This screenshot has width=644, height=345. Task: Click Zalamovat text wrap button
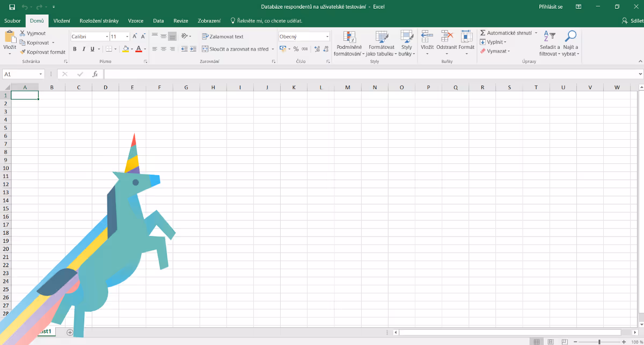pyautogui.click(x=223, y=37)
